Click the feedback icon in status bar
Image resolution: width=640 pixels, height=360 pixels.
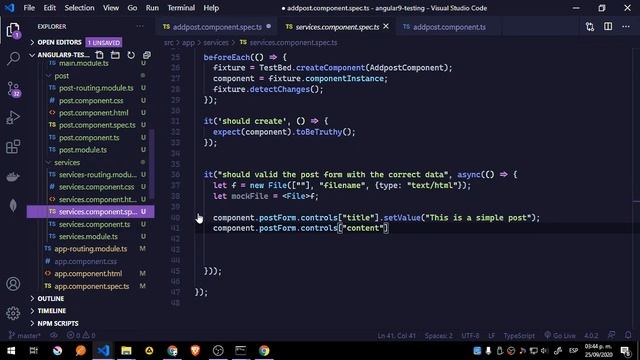(611, 335)
